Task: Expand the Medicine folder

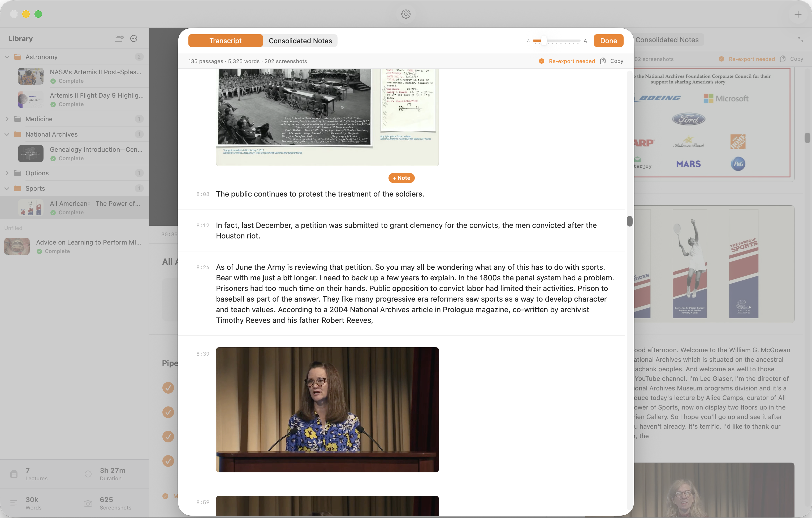Action: click(x=7, y=119)
